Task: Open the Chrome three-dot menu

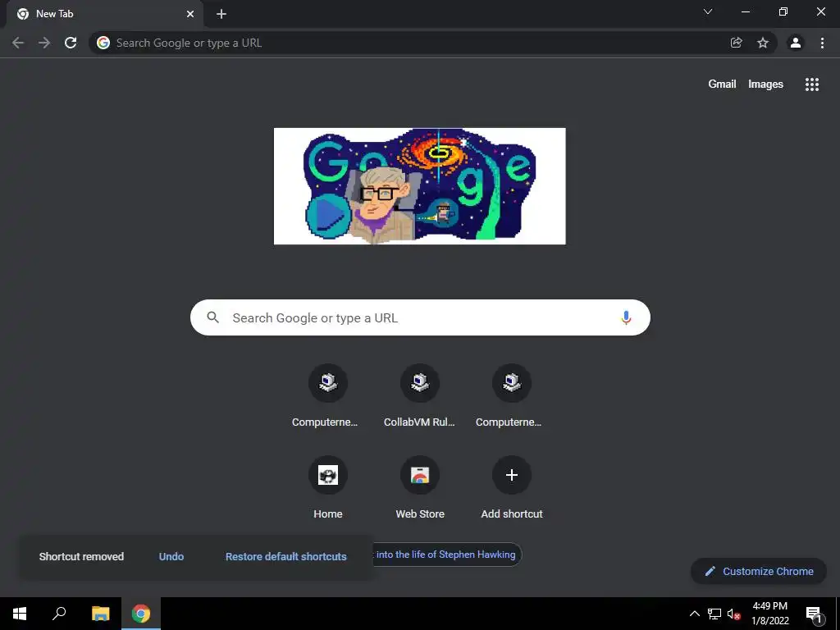Action: [x=822, y=43]
